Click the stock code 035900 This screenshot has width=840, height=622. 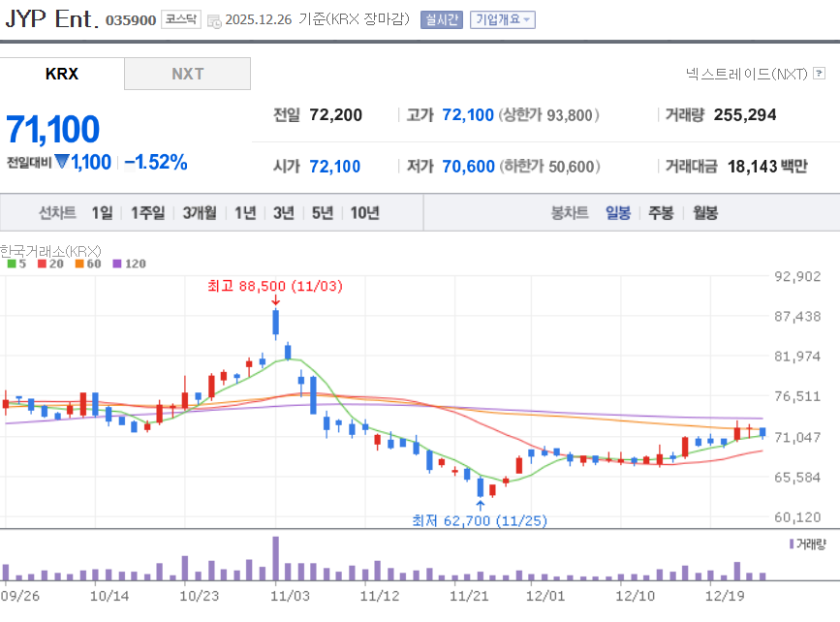[x=131, y=20]
